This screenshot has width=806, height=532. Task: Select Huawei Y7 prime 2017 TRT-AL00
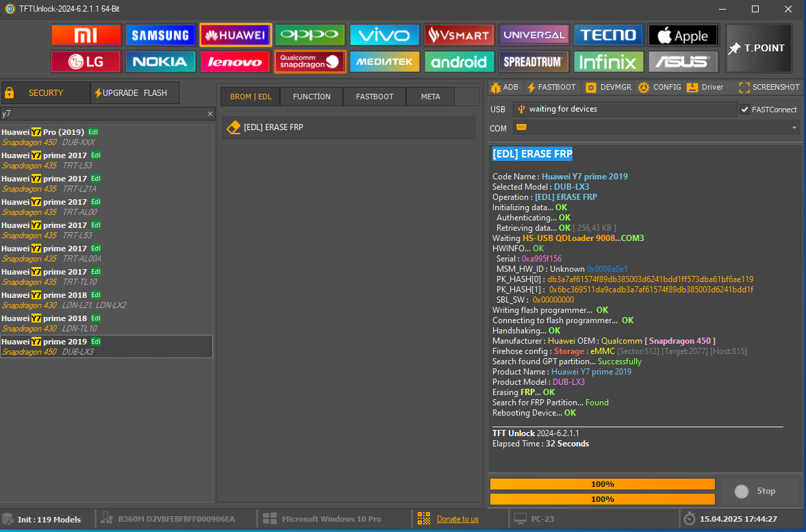coord(106,207)
